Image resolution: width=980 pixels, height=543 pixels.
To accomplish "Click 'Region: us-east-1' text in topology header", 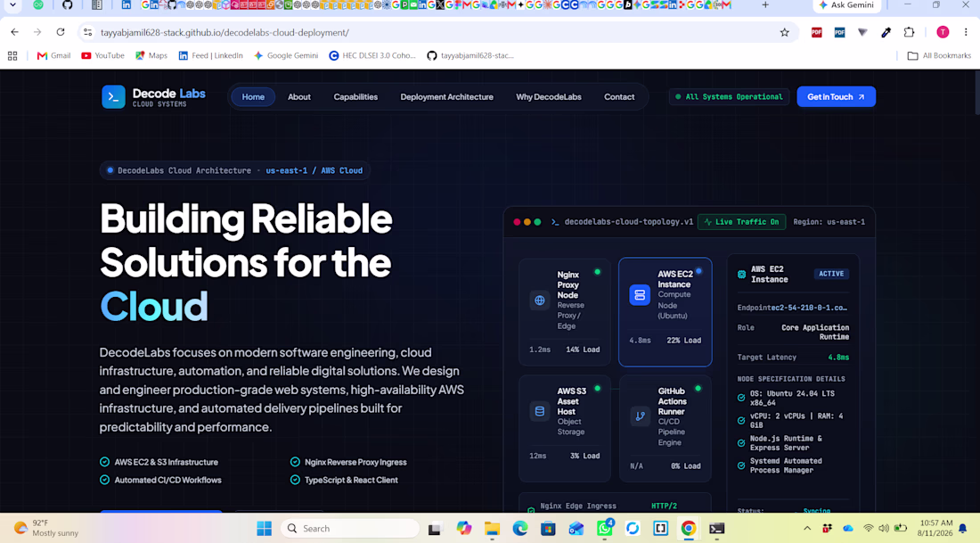I will click(x=829, y=222).
